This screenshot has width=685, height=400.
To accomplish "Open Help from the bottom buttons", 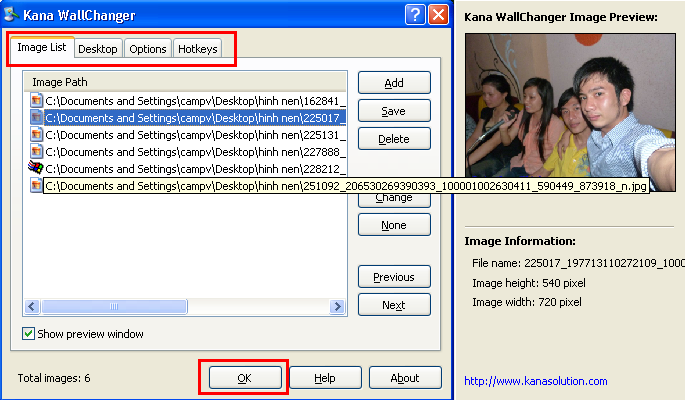I will pos(325,378).
